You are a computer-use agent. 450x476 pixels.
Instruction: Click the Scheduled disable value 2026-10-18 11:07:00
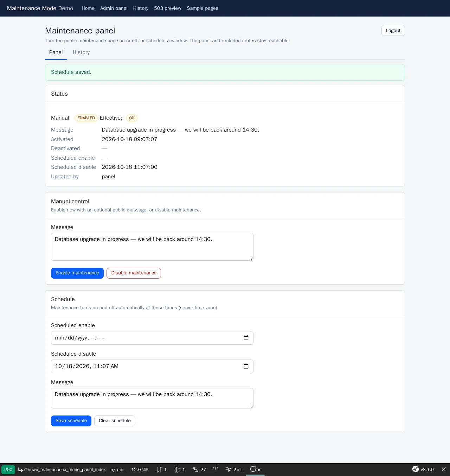pos(129,167)
